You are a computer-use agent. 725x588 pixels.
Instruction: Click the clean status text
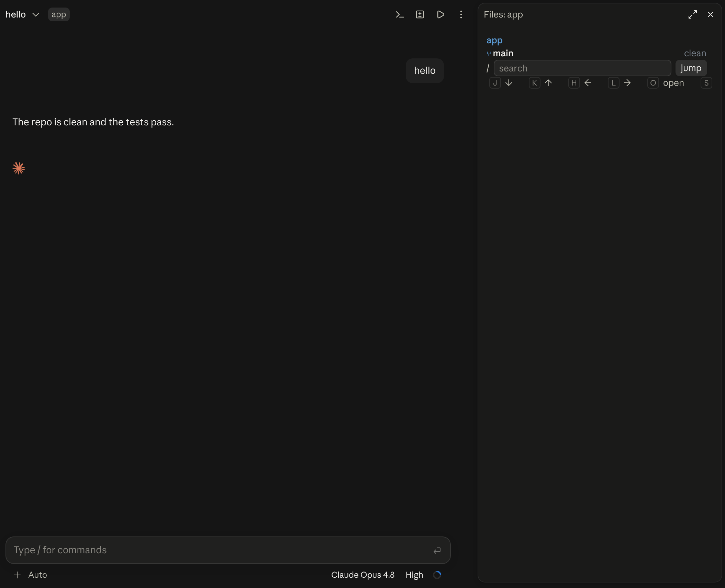[x=695, y=53]
